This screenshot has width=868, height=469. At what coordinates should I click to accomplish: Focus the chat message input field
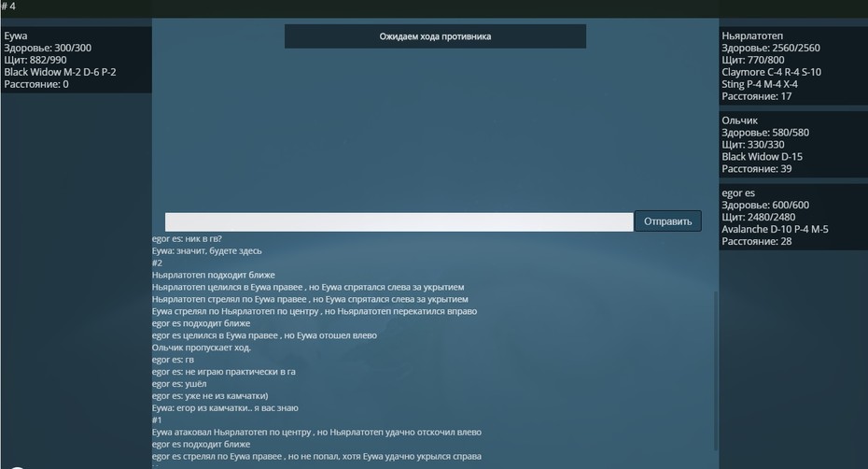tap(399, 221)
